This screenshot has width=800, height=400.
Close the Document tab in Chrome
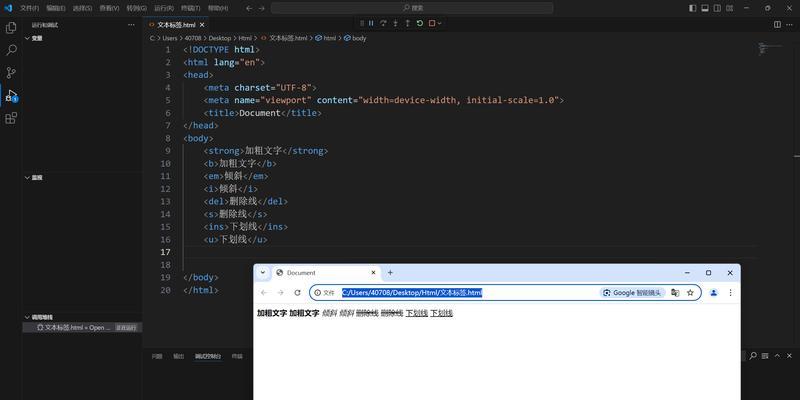pyautogui.click(x=373, y=273)
